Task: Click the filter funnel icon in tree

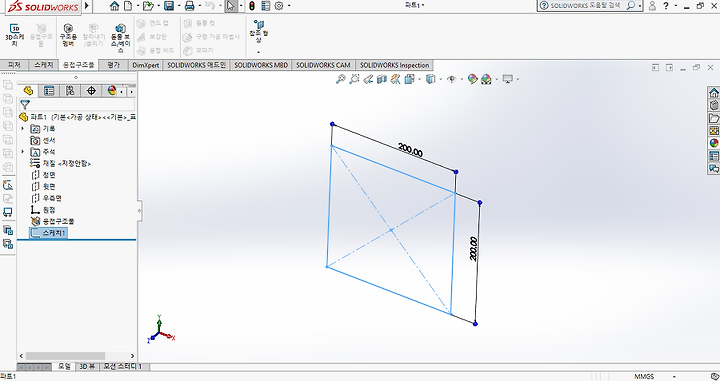Action: [x=25, y=105]
